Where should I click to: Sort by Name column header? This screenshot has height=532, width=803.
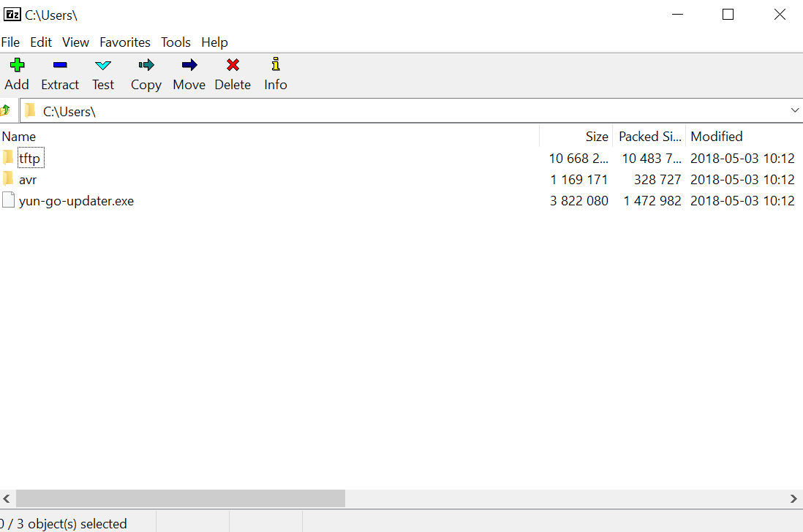[x=19, y=137]
